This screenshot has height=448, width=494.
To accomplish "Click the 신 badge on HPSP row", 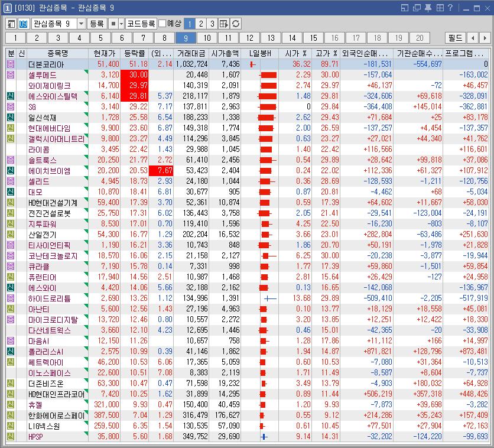I will pos(11,437).
